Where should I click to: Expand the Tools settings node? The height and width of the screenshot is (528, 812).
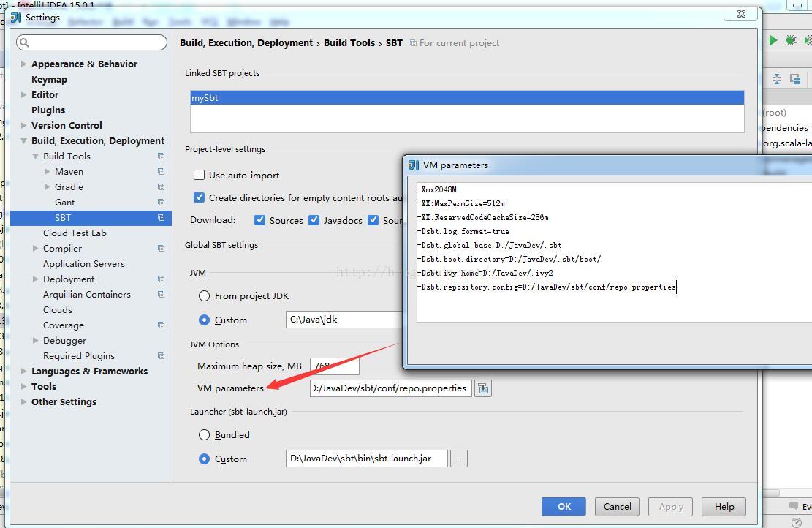[x=23, y=387]
